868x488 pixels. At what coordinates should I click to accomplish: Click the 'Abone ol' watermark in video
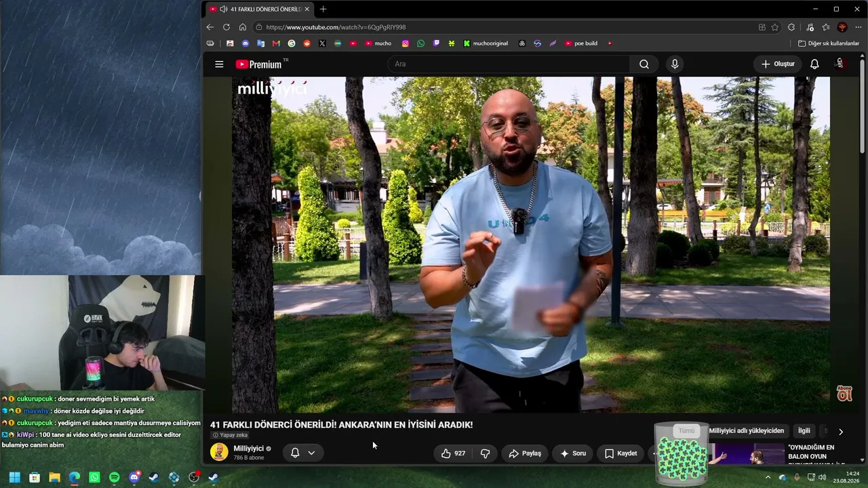click(x=844, y=393)
